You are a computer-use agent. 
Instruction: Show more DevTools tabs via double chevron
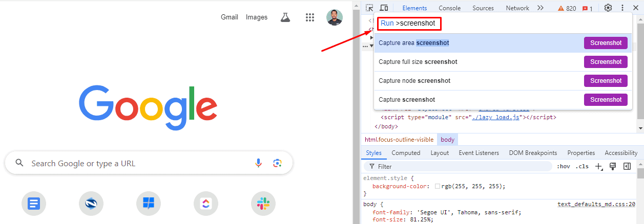[541, 8]
